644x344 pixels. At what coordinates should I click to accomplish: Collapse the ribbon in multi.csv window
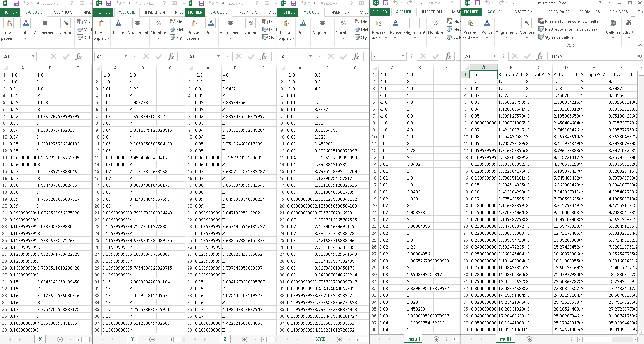[640, 45]
